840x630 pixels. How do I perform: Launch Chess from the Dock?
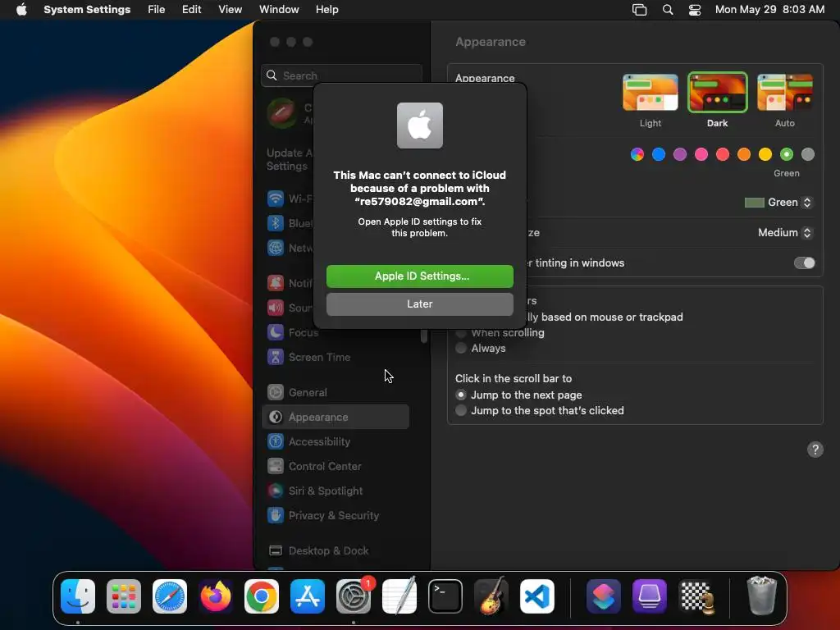click(x=696, y=596)
